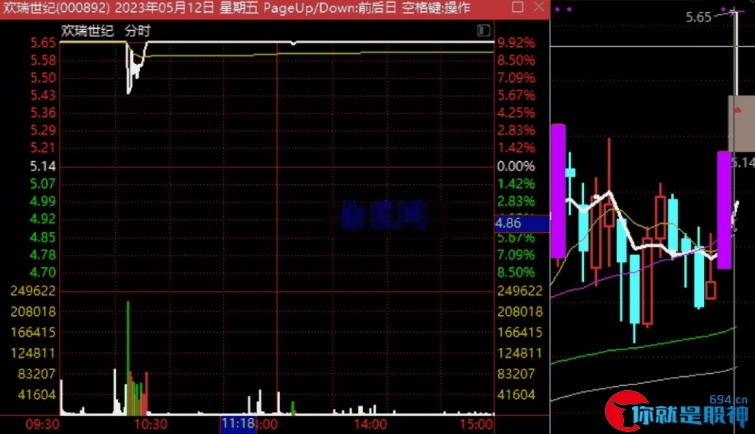Image resolution: width=755 pixels, height=434 pixels.
Task: Click the right 208018 volume axis label
Action: [x=520, y=312]
